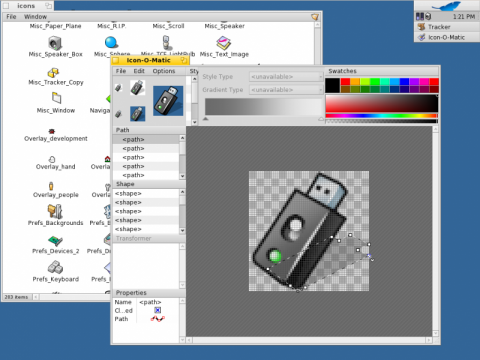This screenshot has height=360, width=480.
Task: Open the Misc_Speaker_Box icon in icons window
Action: [55, 43]
